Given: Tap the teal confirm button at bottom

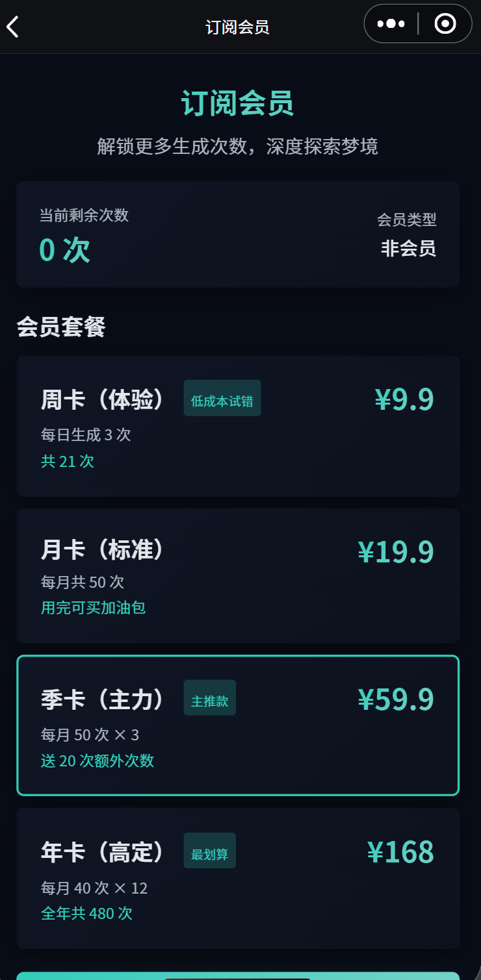Looking at the screenshot, I should (x=238, y=975).
